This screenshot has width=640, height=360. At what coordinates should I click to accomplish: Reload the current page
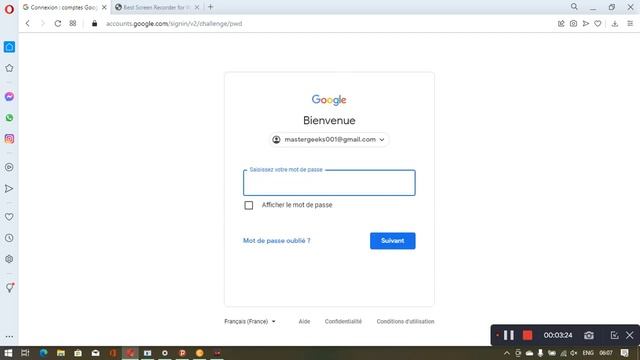coord(58,24)
